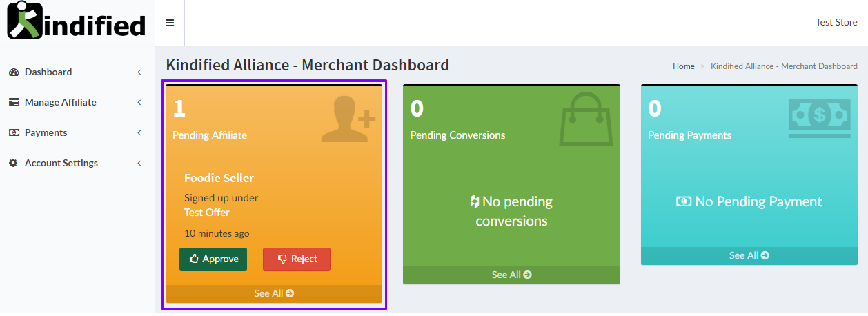Click 'No pending conversions' message
This screenshot has height=316, width=868.
coord(511,211)
